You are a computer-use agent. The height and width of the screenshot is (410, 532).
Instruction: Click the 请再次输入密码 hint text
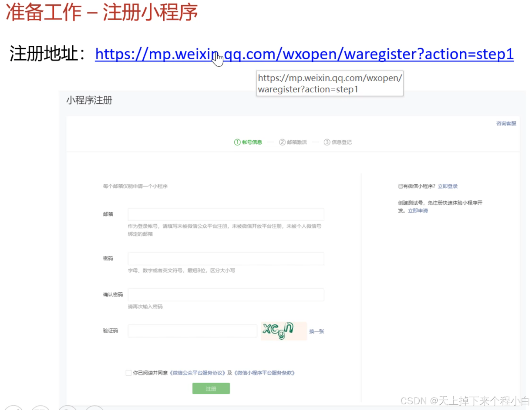(x=145, y=307)
